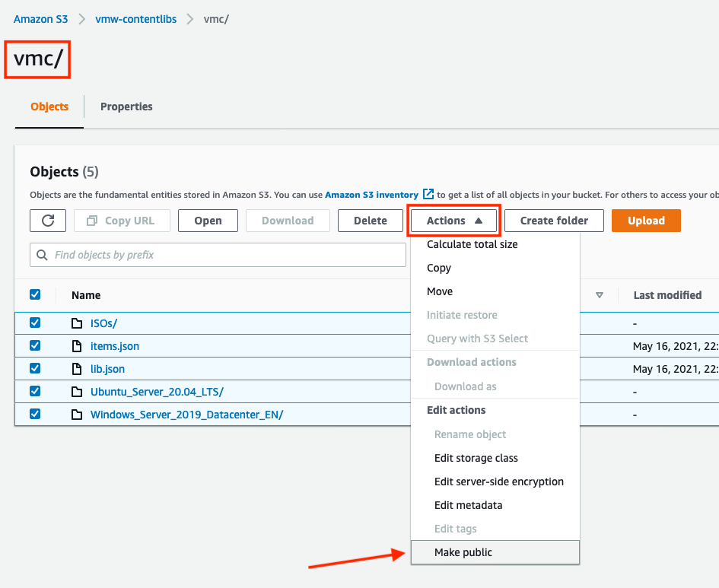Click the file icon next to lib.json
719x588 pixels.
[77, 369]
